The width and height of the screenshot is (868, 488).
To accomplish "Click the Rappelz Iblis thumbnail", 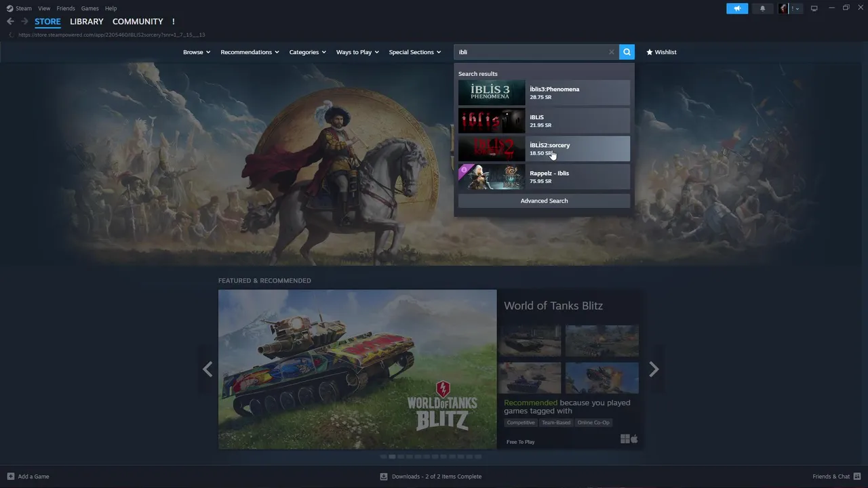I will (492, 177).
